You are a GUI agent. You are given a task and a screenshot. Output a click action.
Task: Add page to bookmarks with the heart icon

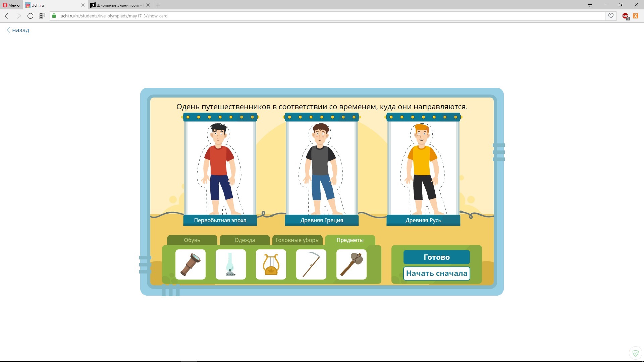pos(611,16)
